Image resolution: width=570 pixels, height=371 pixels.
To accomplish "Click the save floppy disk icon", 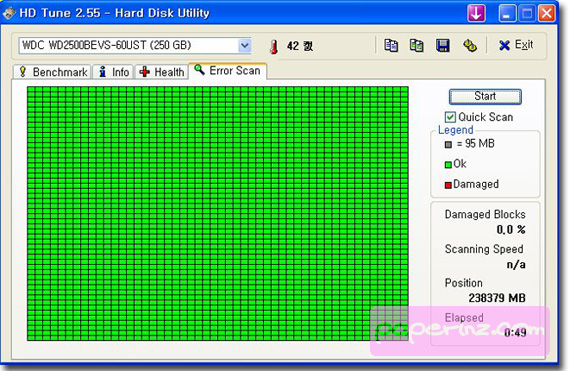I will point(442,45).
